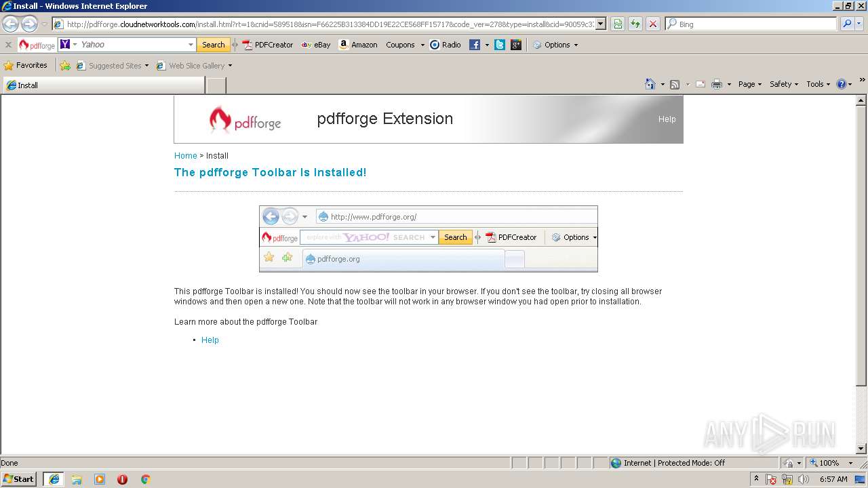Image resolution: width=868 pixels, height=488 pixels.
Task: Open the Yahoo search provider dropdown icon
Action: [x=69, y=45]
